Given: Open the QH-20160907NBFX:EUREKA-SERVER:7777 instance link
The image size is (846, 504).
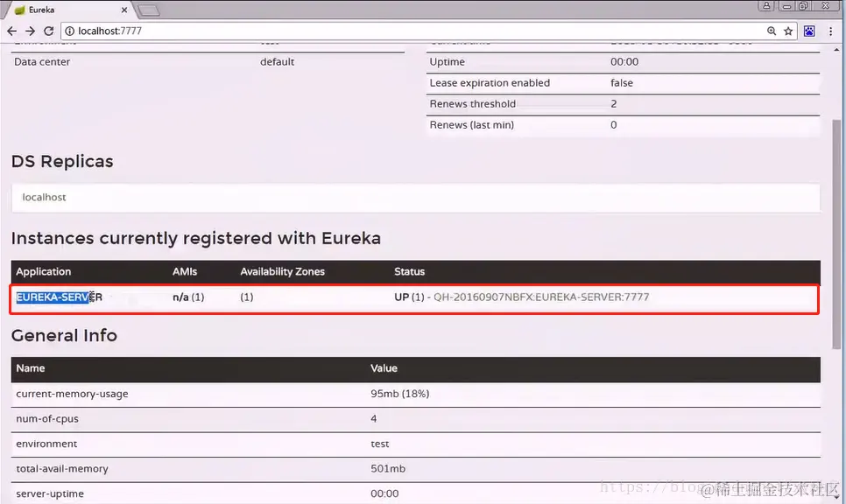Looking at the screenshot, I should [541, 297].
